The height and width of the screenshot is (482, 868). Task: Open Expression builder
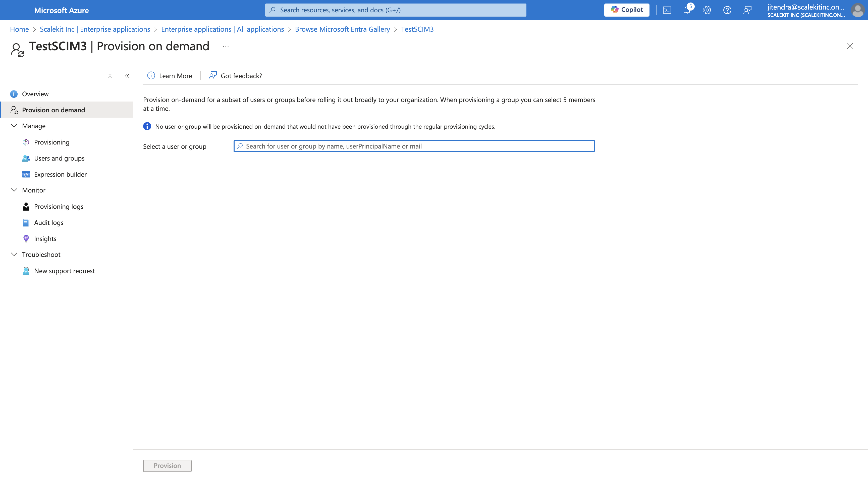pyautogui.click(x=60, y=174)
